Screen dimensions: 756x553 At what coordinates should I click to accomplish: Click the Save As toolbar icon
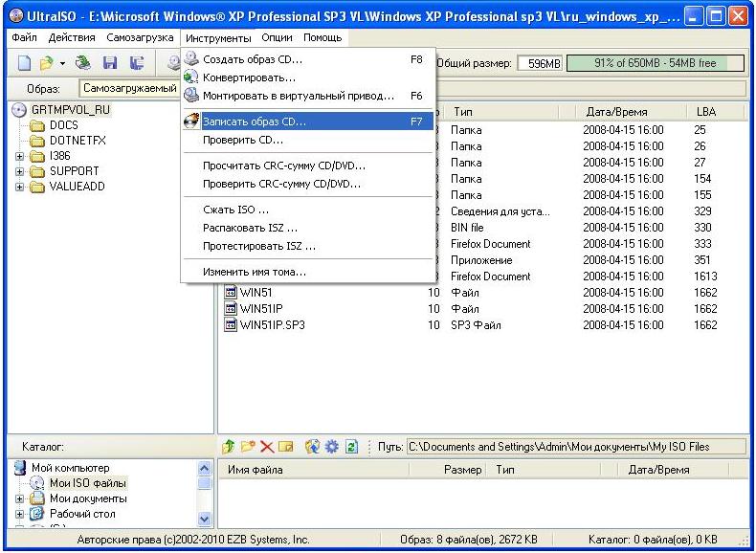point(137,63)
